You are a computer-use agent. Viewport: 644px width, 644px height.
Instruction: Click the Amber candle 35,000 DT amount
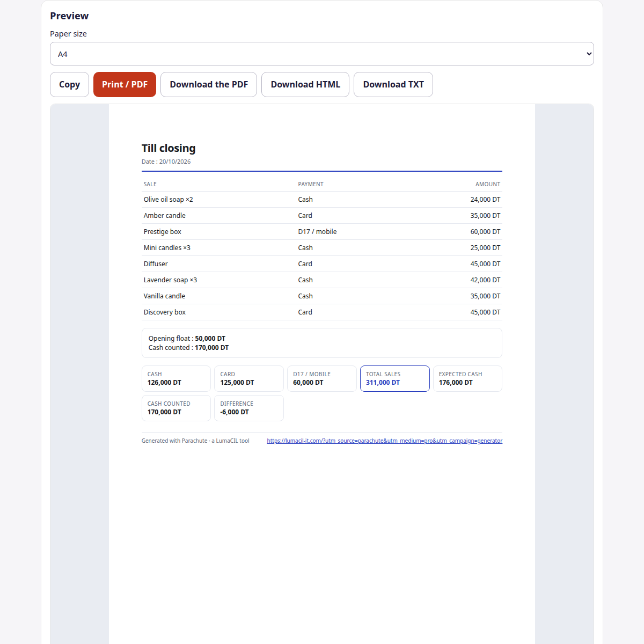[x=485, y=216]
